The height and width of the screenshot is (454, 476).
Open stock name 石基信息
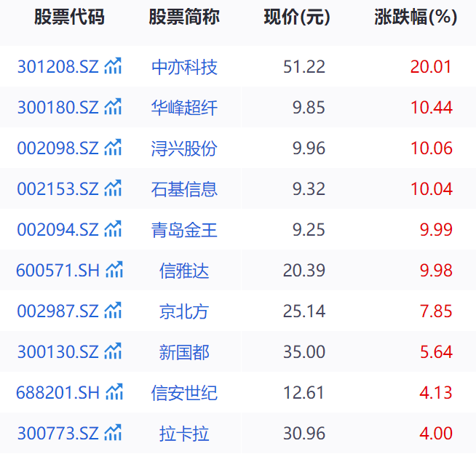(184, 189)
